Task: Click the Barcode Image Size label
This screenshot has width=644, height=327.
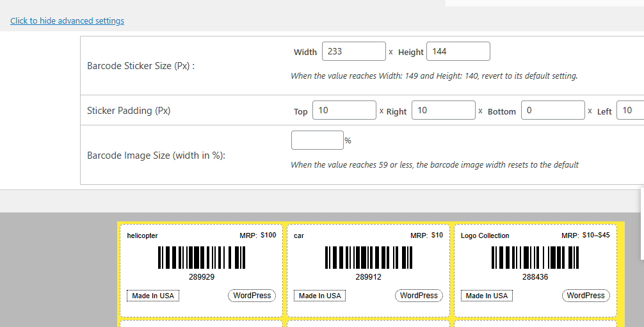Action: [156, 156]
